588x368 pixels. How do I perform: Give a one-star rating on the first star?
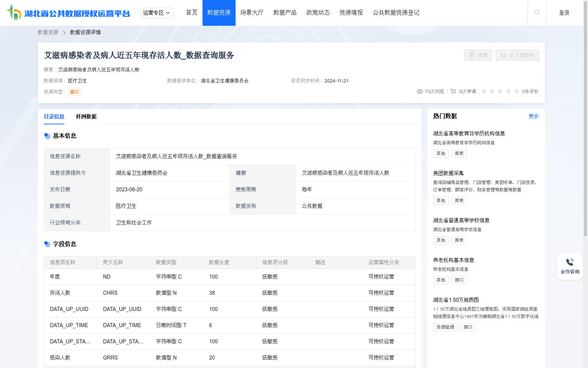click(484, 91)
